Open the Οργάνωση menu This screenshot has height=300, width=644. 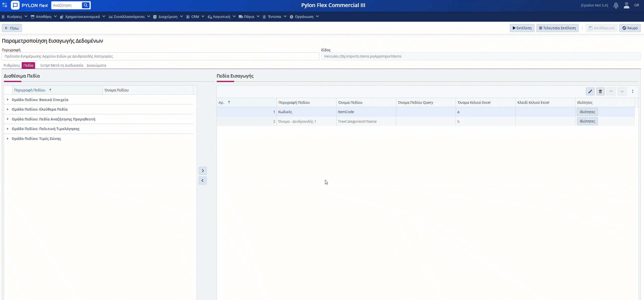304,17
